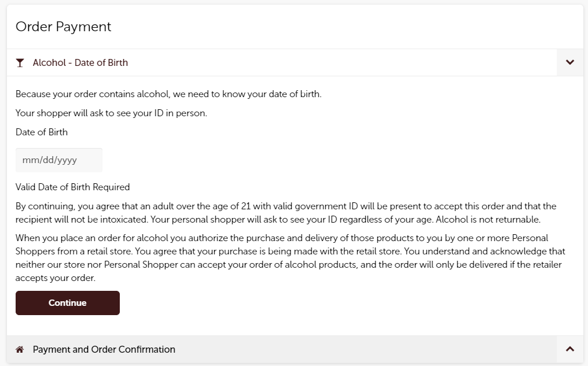Screen dimensions: 588x366
Task: Collapse the Alcohol section with its down chevron
Action: 570,62
